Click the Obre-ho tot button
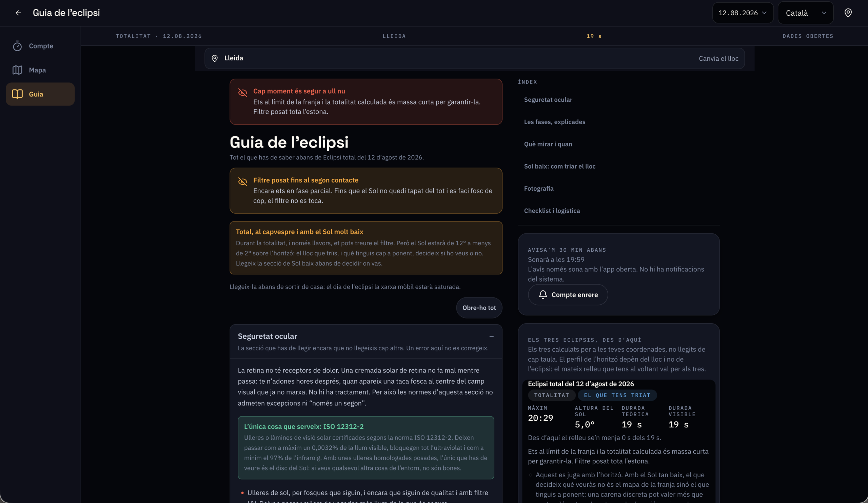 tap(479, 308)
